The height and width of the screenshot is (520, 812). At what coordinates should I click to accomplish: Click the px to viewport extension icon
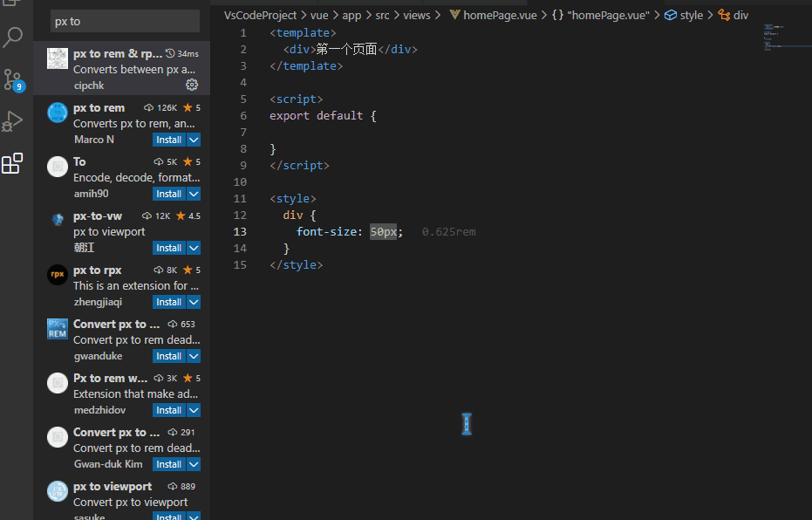(58, 491)
